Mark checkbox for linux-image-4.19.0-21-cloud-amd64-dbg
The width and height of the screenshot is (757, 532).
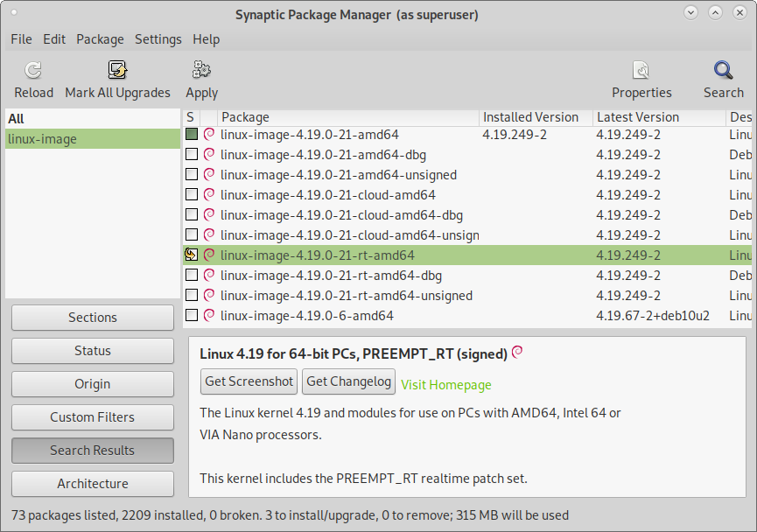pos(192,214)
